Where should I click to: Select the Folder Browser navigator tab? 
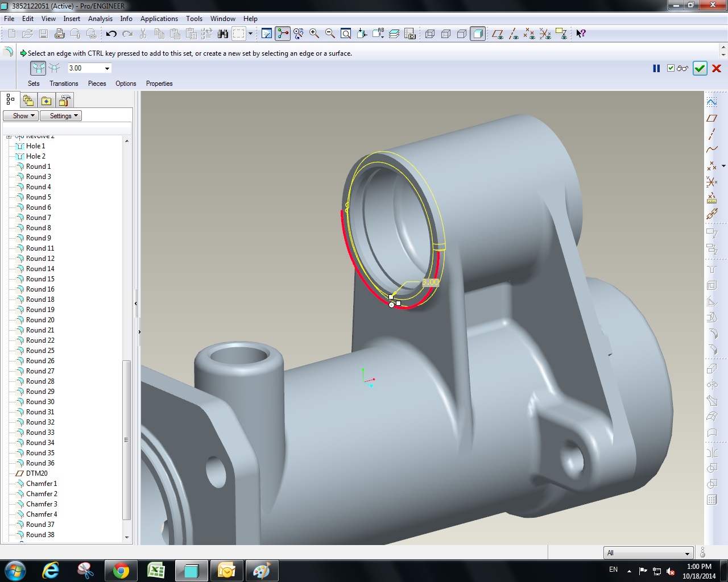point(28,101)
